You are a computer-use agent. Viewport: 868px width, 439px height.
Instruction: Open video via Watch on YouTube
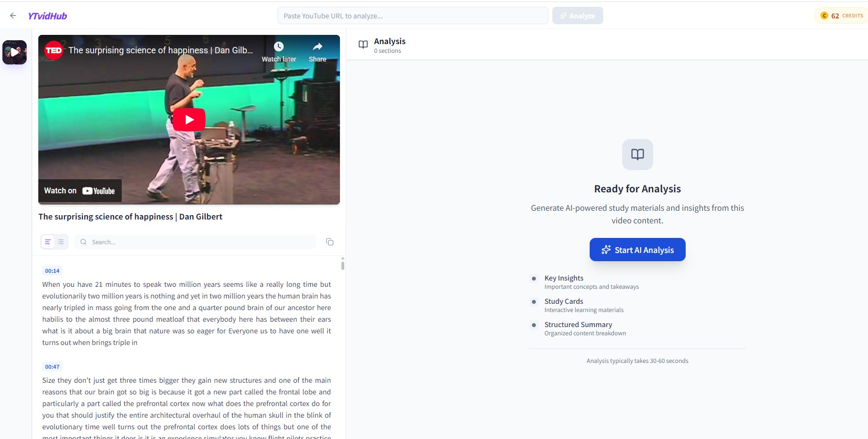(x=80, y=191)
